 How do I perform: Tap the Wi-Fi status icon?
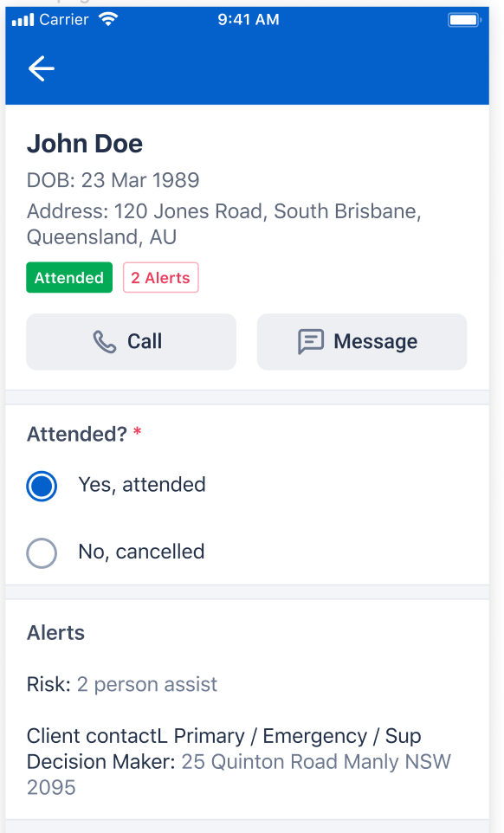(x=108, y=20)
